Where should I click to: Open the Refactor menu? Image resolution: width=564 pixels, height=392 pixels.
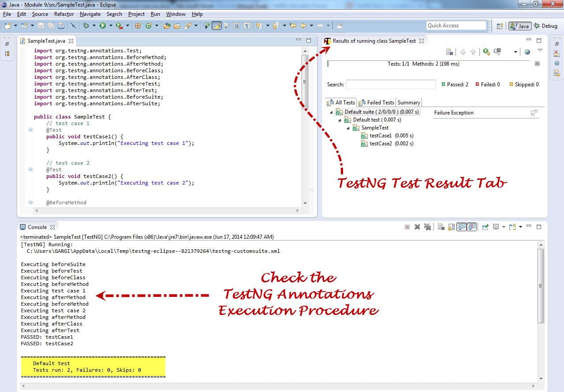click(64, 14)
